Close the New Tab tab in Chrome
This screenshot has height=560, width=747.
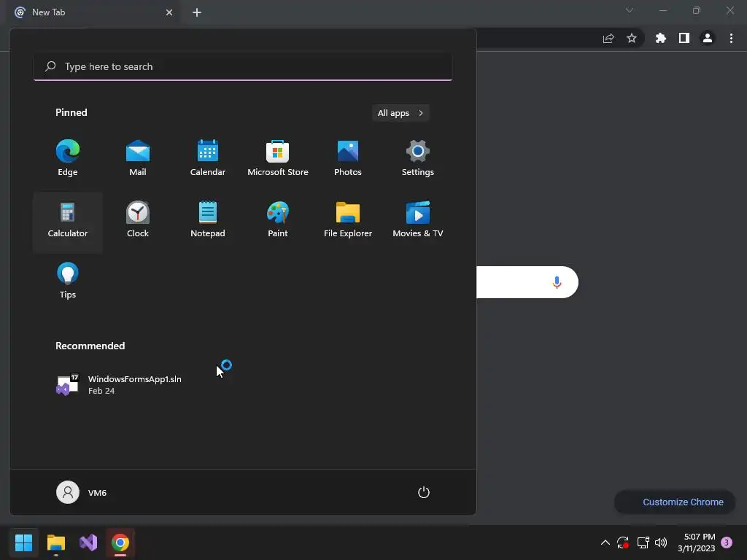tap(169, 12)
